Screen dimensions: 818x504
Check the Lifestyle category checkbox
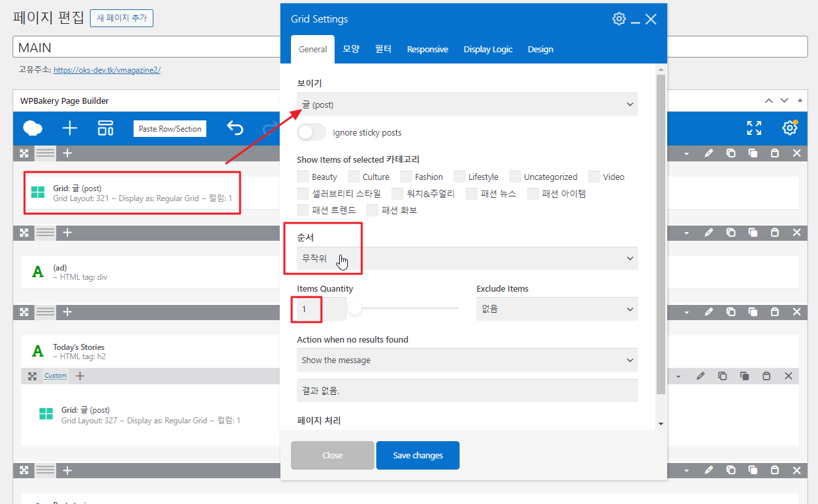click(460, 177)
